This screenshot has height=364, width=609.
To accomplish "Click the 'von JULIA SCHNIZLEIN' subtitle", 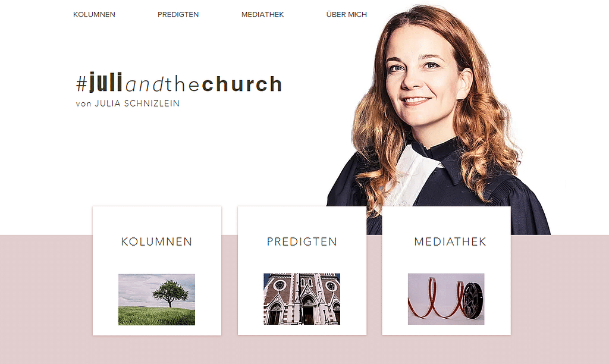I will [x=128, y=103].
